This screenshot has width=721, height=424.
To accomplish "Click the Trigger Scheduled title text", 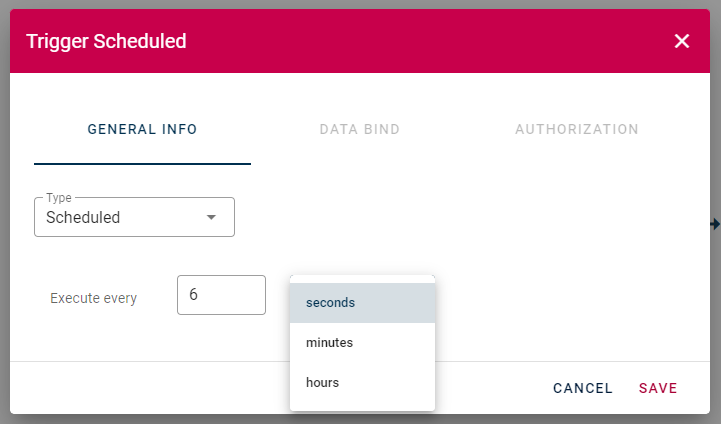I will (106, 41).
